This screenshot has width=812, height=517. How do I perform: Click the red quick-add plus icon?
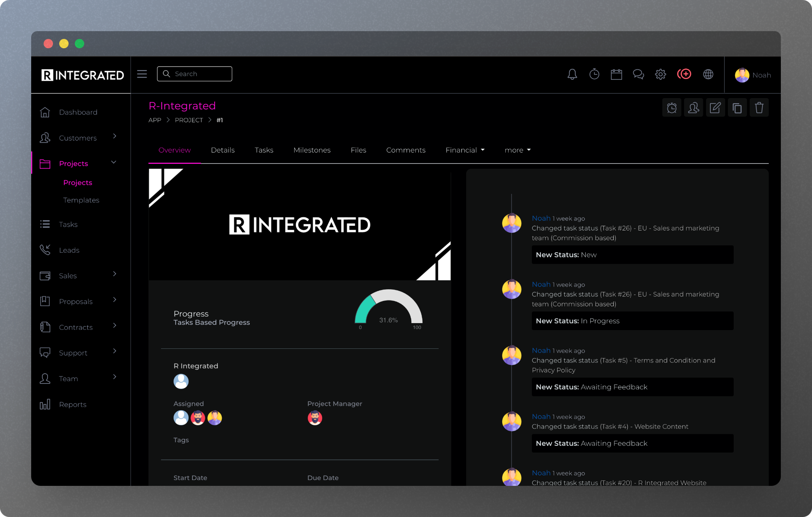click(684, 74)
